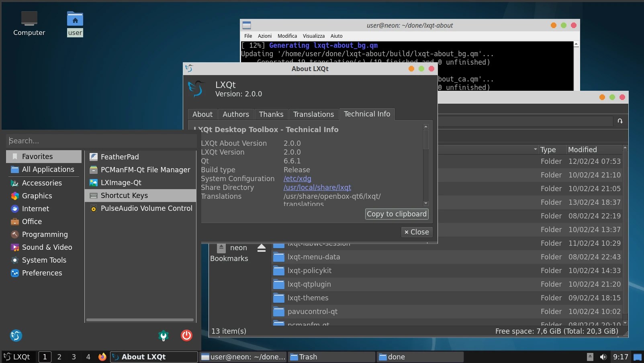Launch Firefox from the taskbar
The image size is (644, 363).
(102, 357)
